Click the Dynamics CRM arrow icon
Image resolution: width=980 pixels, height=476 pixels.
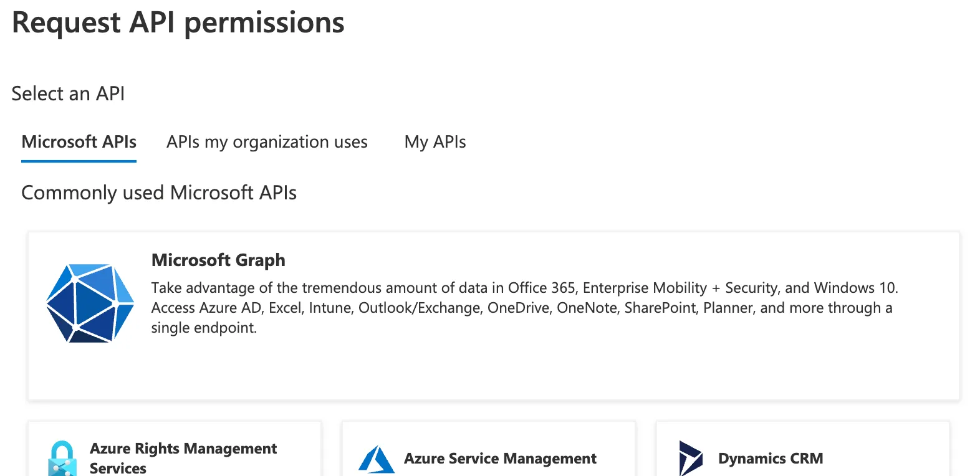click(x=691, y=459)
